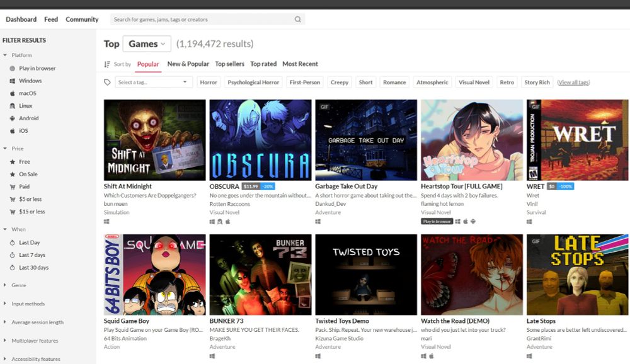Click the Windows icon under Shift At Midnight
Viewport: 630px width, 364px height.
tap(106, 222)
